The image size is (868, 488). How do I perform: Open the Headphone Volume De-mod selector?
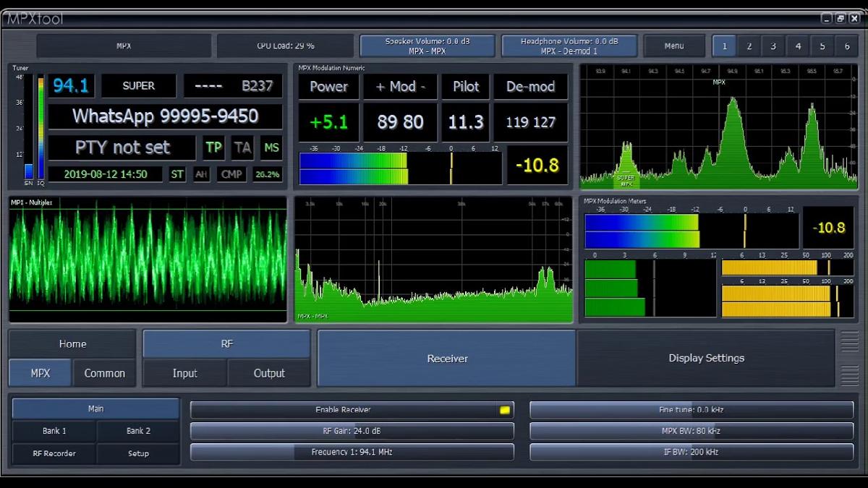pyautogui.click(x=569, y=46)
